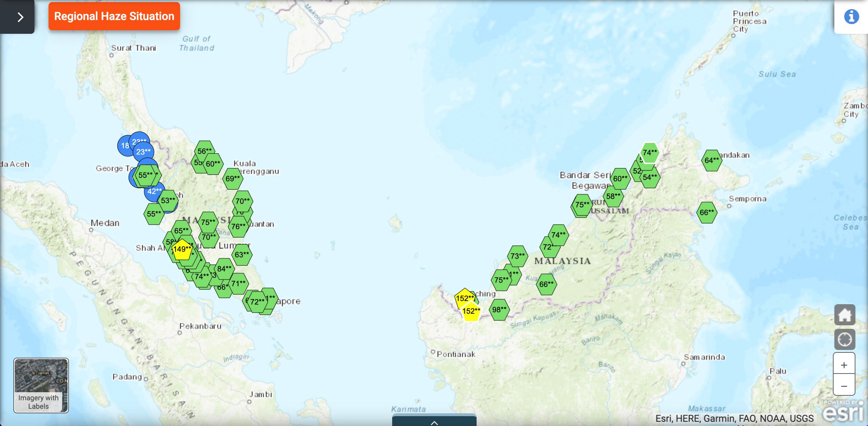868x426 pixels.
Task: Zoom in with the plus button
Action: 844,365
